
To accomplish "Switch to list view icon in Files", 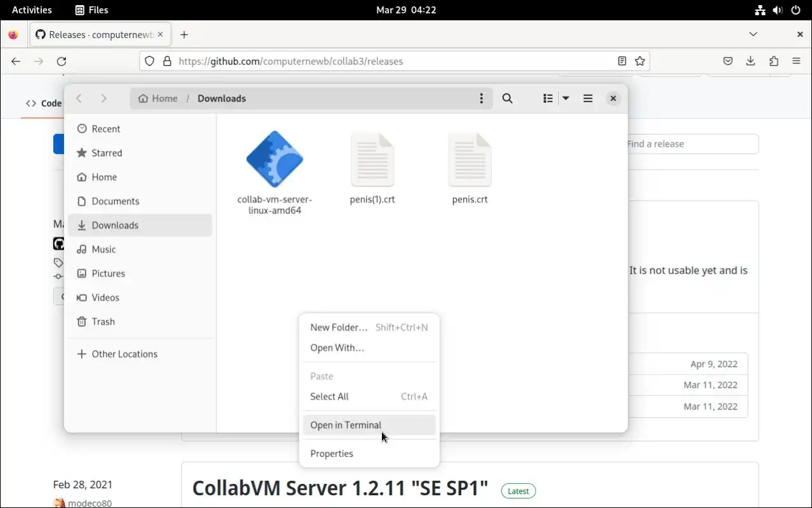I will (x=548, y=98).
